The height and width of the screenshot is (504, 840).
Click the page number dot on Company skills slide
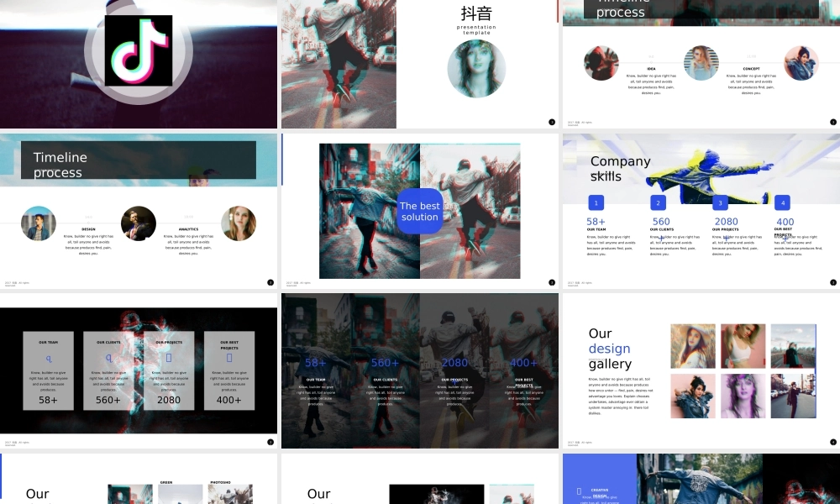pyautogui.click(x=833, y=282)
